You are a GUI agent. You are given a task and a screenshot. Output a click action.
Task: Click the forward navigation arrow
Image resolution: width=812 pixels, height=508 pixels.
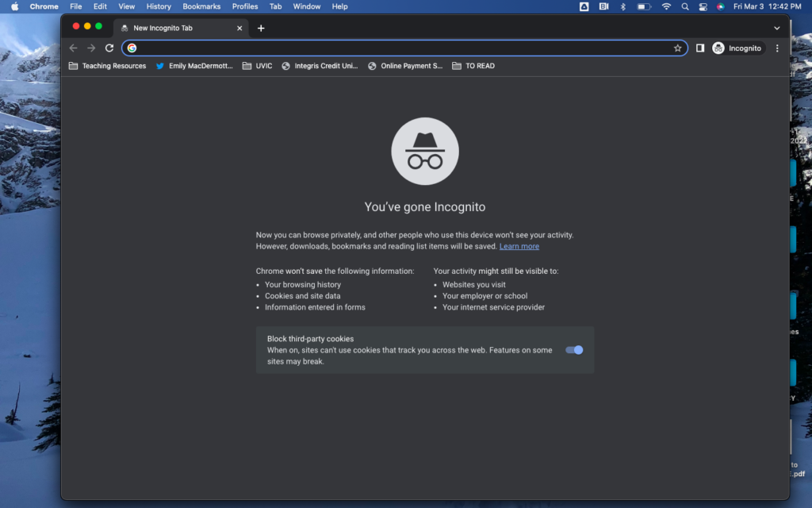pyautogui.click(x=91, y=48)
